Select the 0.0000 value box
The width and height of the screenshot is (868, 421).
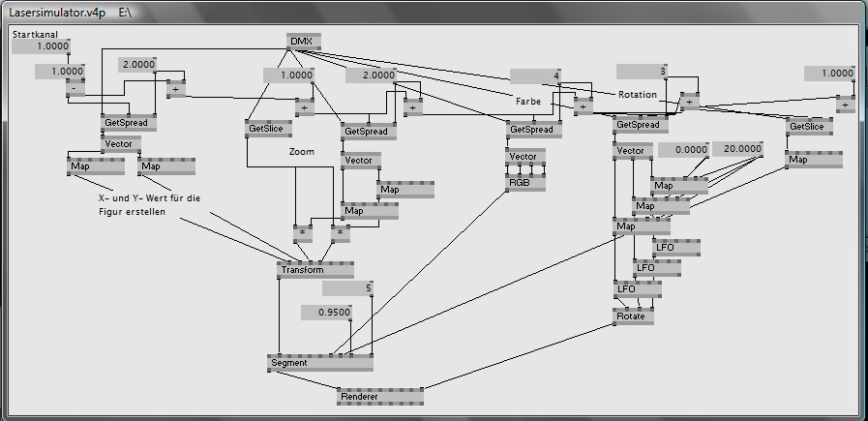[x=683, y=149]
